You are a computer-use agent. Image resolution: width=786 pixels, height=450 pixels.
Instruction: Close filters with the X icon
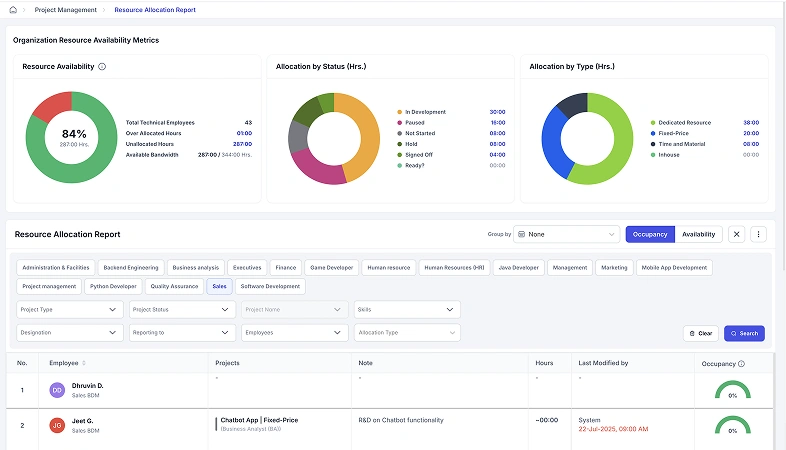coord(737,234)
